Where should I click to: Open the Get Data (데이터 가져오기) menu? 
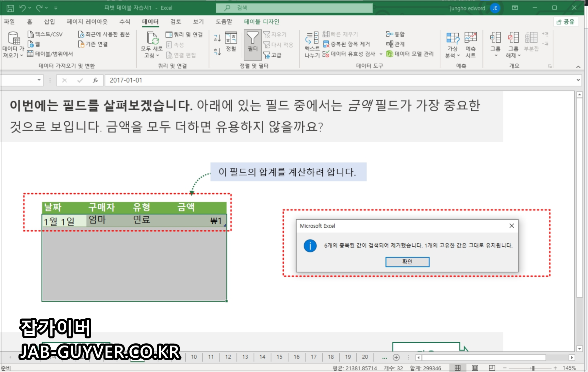pos(13,45)
